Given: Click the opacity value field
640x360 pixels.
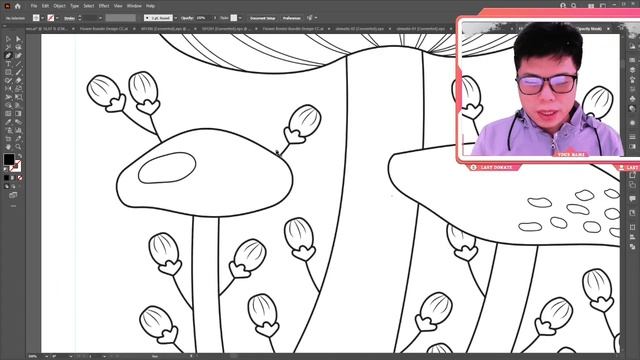Looking at the screenshot, I should click(203, 18).
